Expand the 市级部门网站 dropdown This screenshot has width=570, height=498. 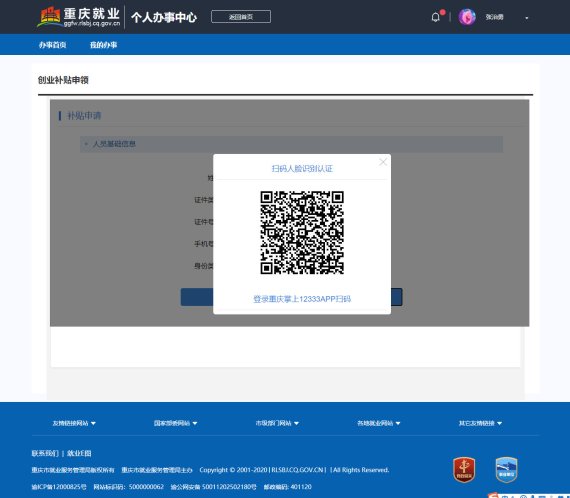[x=277, y=423]
